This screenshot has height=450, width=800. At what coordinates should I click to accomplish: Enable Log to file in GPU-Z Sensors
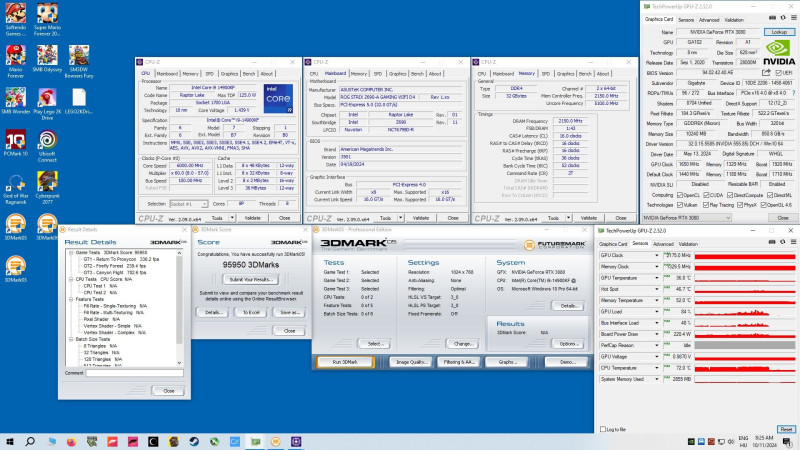pyautogui.click(x=603, y=429)
